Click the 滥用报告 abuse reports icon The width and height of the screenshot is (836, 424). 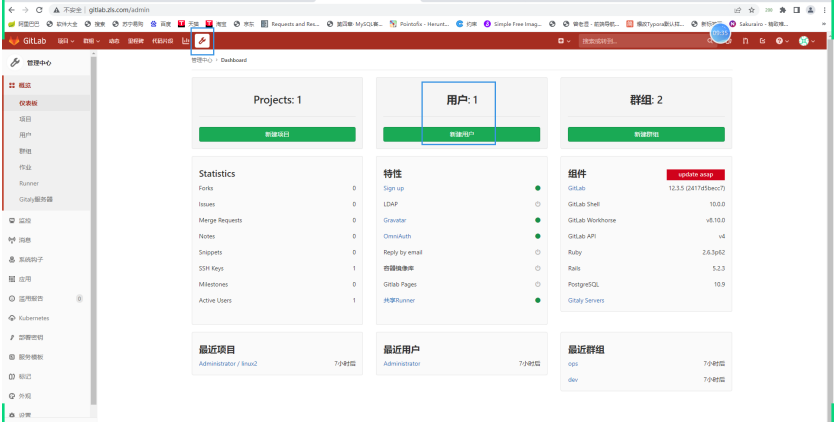[12, 299]
